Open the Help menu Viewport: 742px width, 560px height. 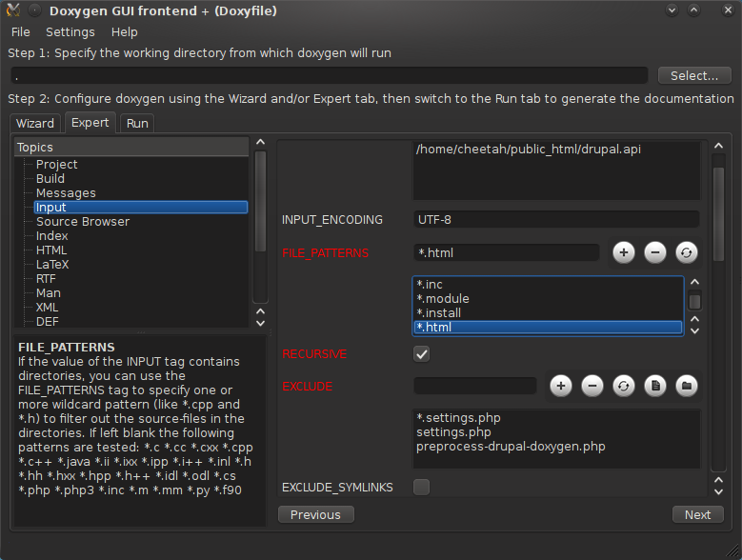click(125, 32)
